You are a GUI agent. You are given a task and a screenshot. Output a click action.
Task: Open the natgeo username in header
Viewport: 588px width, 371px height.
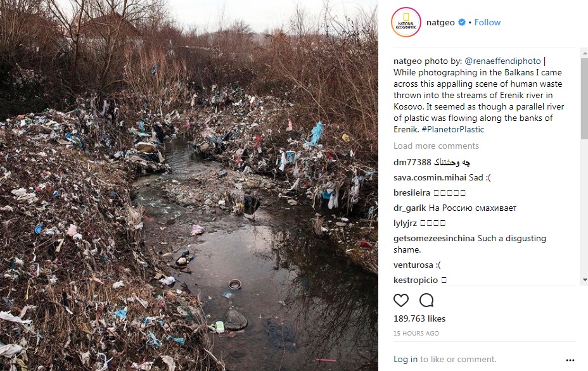[440, 23]
